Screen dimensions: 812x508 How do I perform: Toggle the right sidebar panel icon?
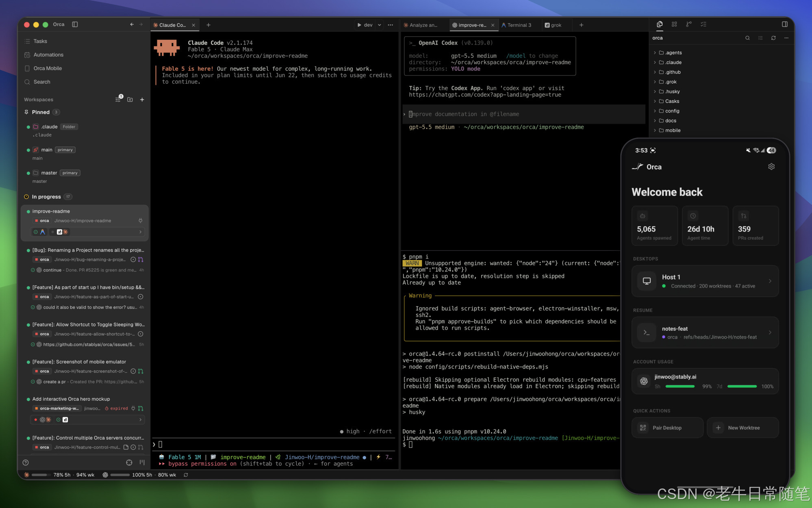coord(785,24)
